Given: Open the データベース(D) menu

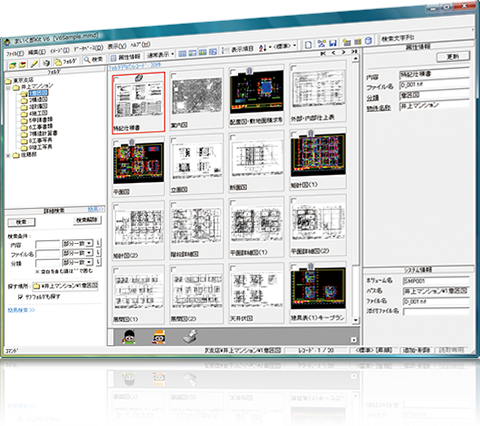Looking at the screenshot, I should pyautogui.click(x=88, y=49).
